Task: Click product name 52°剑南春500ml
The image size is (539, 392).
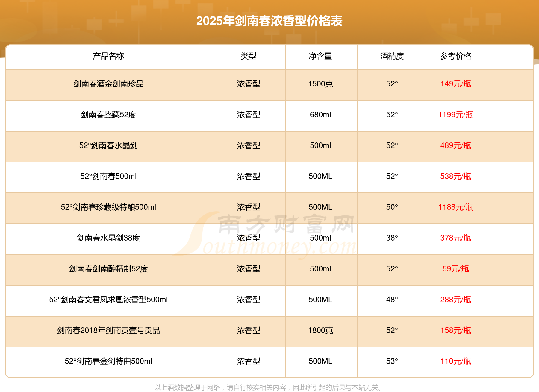Action: [x=108, y=176]
